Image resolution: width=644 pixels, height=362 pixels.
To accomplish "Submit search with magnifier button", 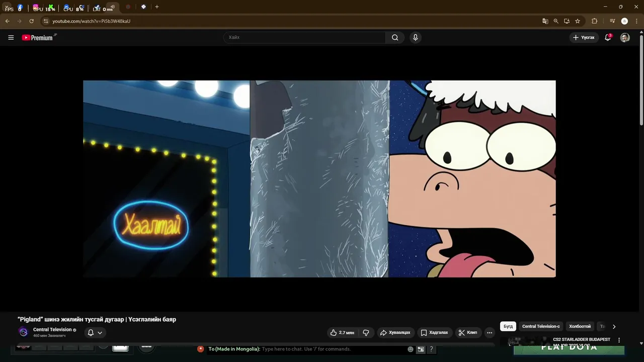I will click(395, 37).
